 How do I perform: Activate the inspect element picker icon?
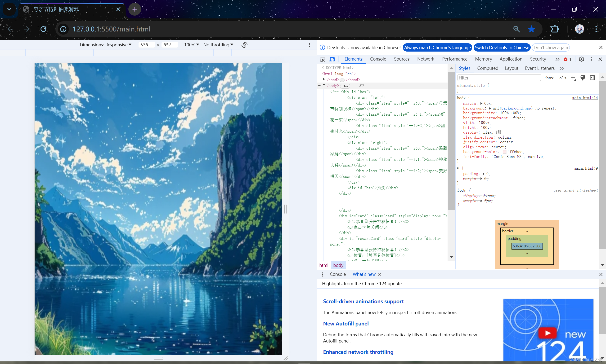tap(322, 59)
